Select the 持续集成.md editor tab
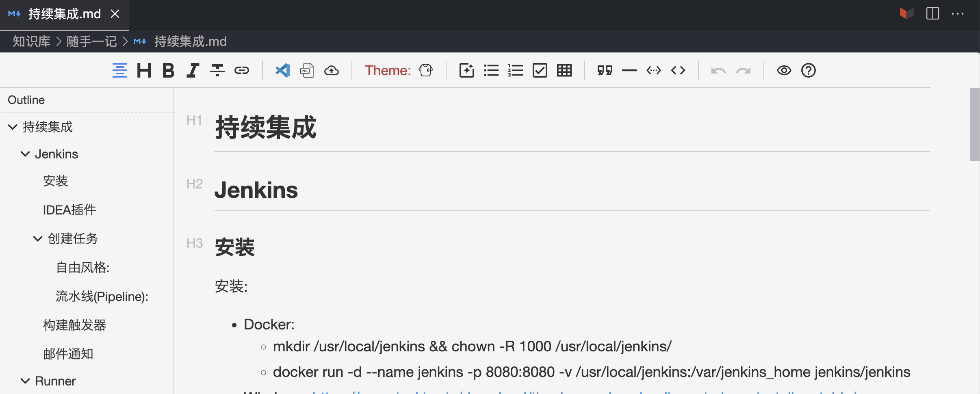The height and width of the screenshot is (394, 980). 64,14
